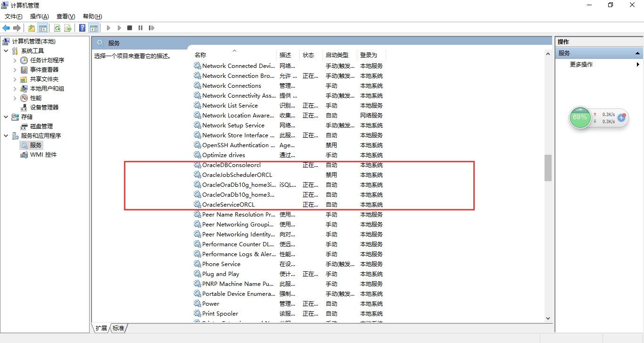Click the 69% green memory orb widget
This screenshot has height=343, width=644.
580,117
